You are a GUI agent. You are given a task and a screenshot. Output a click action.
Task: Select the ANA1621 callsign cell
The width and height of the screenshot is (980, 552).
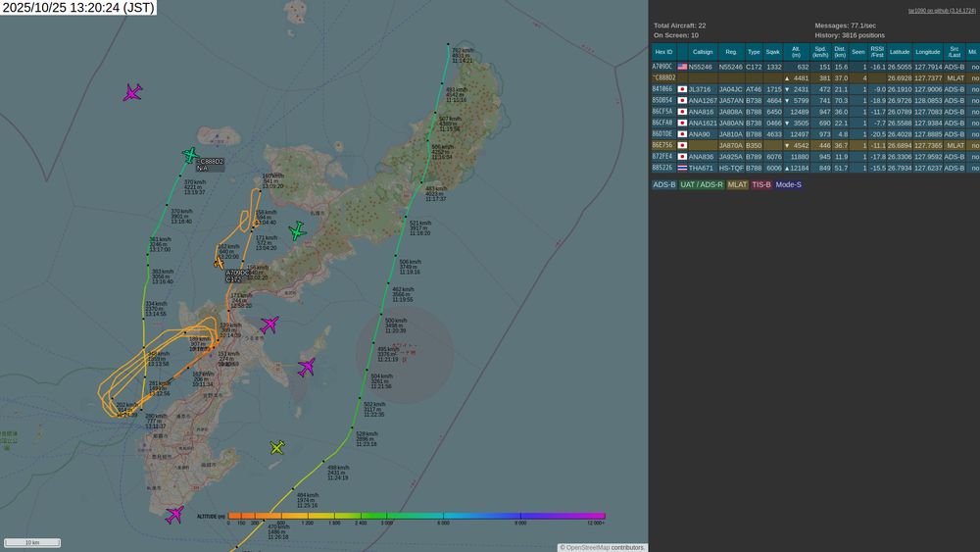(703, 124)
